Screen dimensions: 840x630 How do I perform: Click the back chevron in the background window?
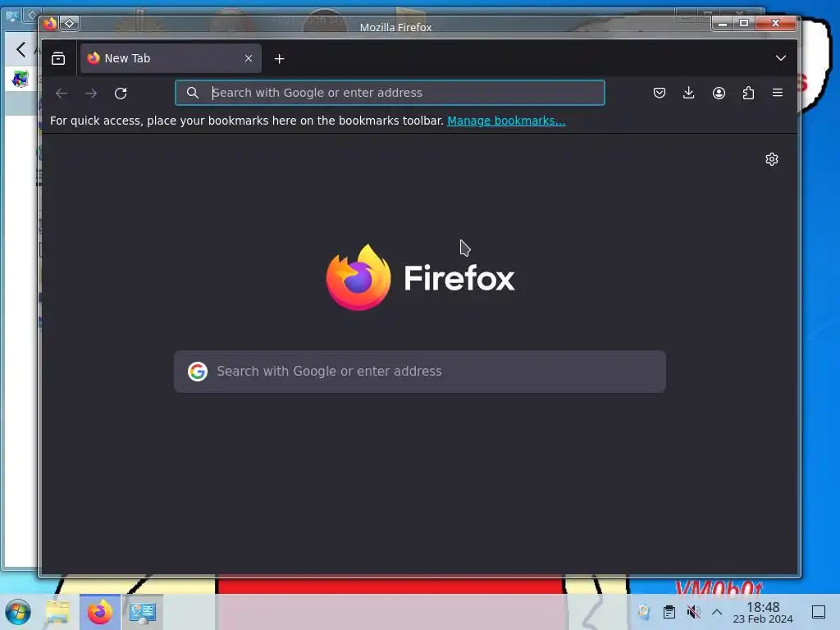point(21,50)
